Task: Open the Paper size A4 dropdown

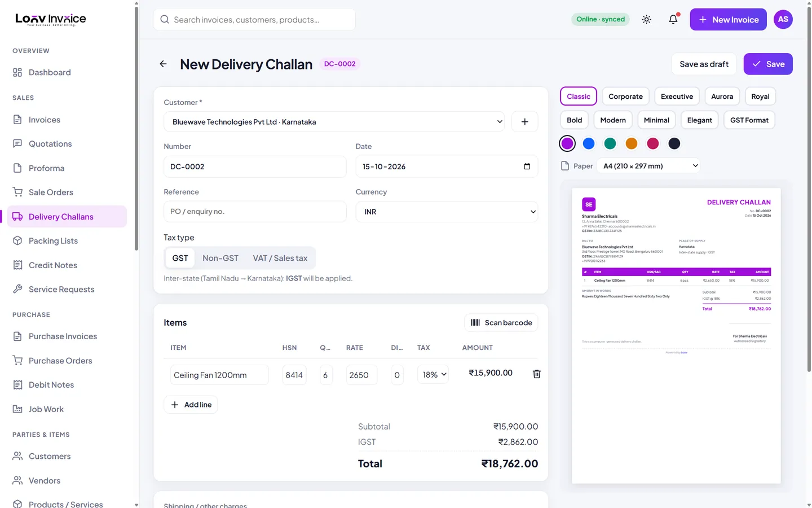Action: point(649,166)
